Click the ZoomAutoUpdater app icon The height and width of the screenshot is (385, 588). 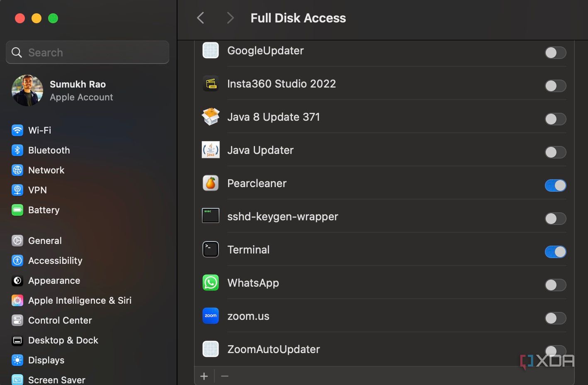[x=211, y=349]
